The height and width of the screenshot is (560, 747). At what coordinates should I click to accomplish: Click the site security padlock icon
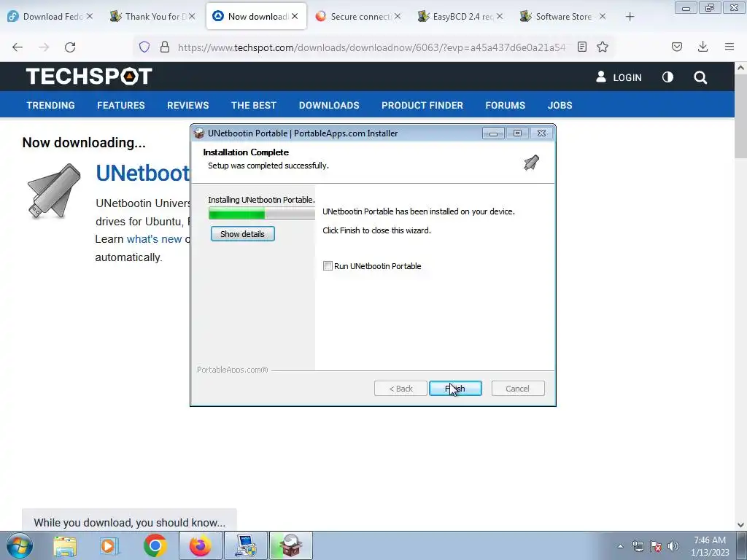[165, 47]
